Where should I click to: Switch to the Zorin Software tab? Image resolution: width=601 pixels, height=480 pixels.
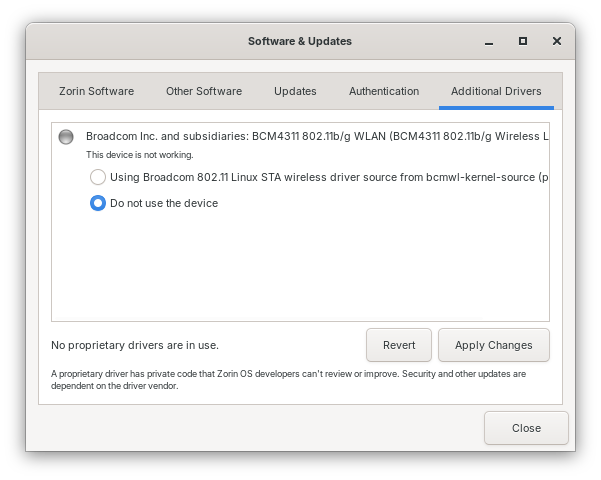click(96, 91)
